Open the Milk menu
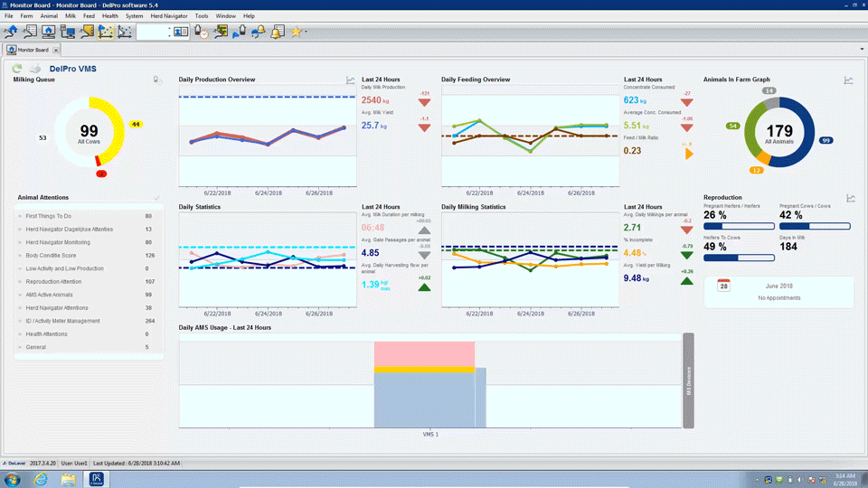Image resolution: width=868 pixels, height=488 pixels. pyautogui.click(x=71, y=16)
